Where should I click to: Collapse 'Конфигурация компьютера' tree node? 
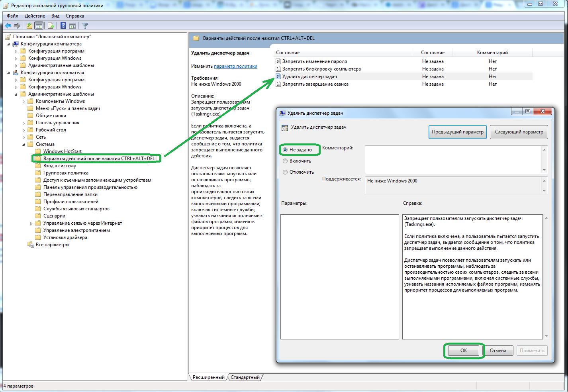pyautogui.click(x=8, y=44)
